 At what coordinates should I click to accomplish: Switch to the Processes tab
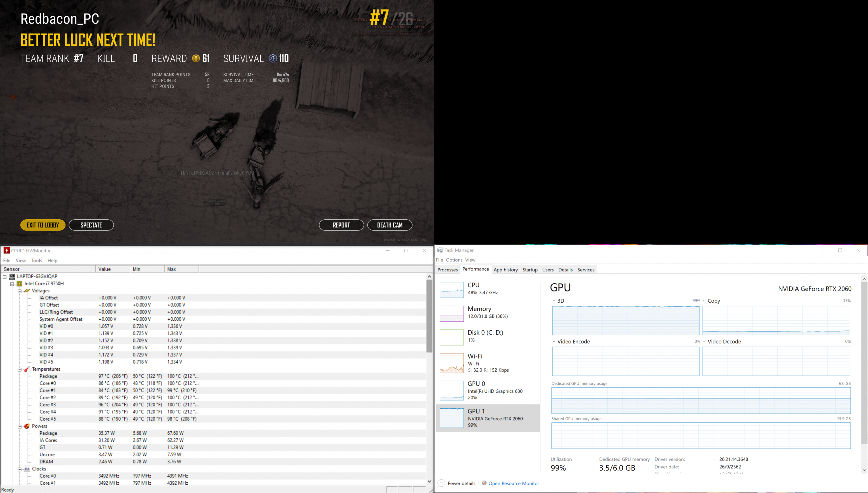pos(447,270)
